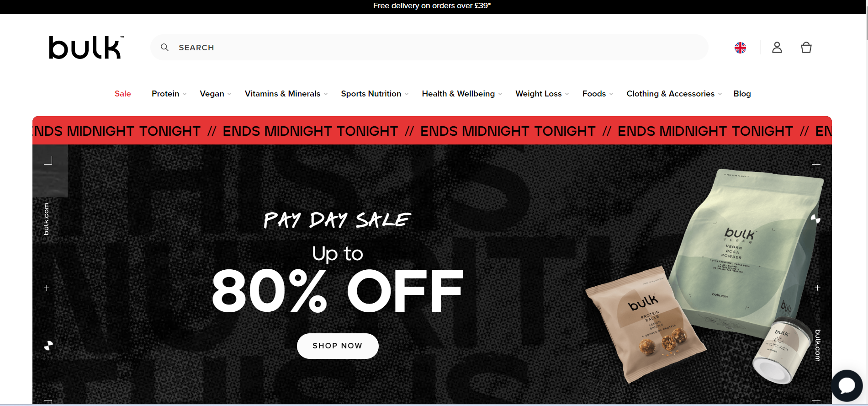Click the search magnifier icon
The image size is (868, 406).
164,47
